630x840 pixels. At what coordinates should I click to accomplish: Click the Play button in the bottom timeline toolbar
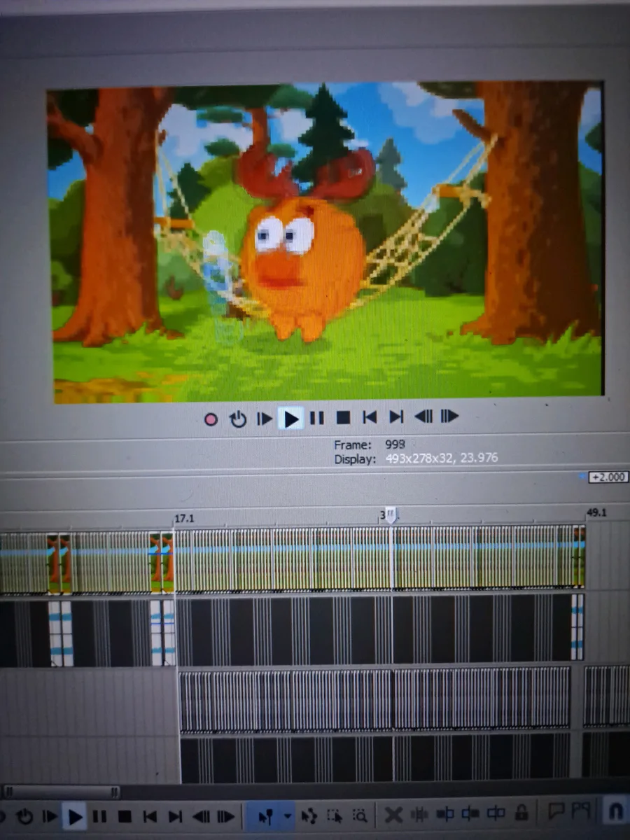click(74, 816)
